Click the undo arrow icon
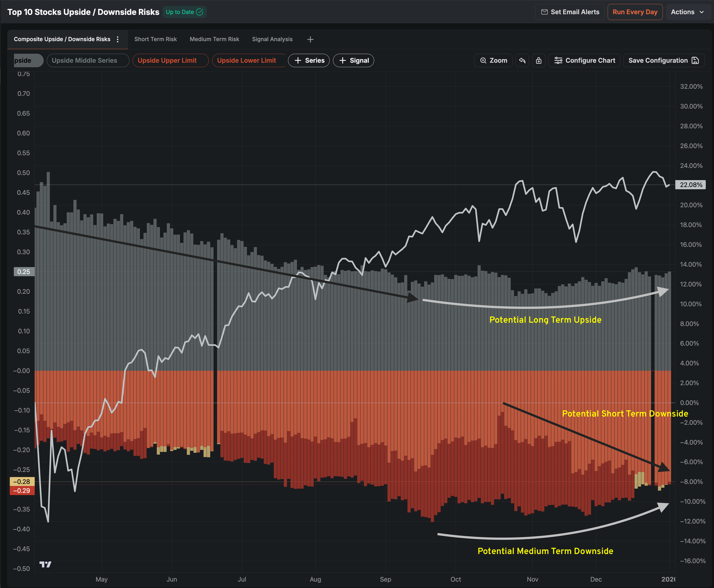The width and height of the screenshot is (714, 588). [522, 61]
